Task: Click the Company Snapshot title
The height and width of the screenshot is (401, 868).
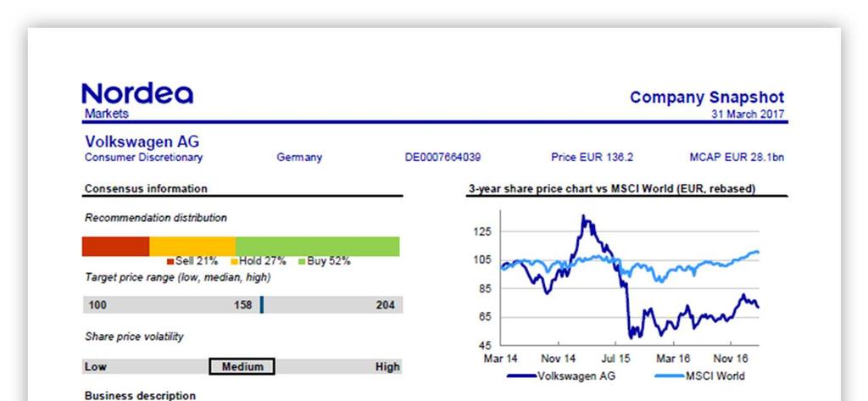Action: tap(707, 97)
